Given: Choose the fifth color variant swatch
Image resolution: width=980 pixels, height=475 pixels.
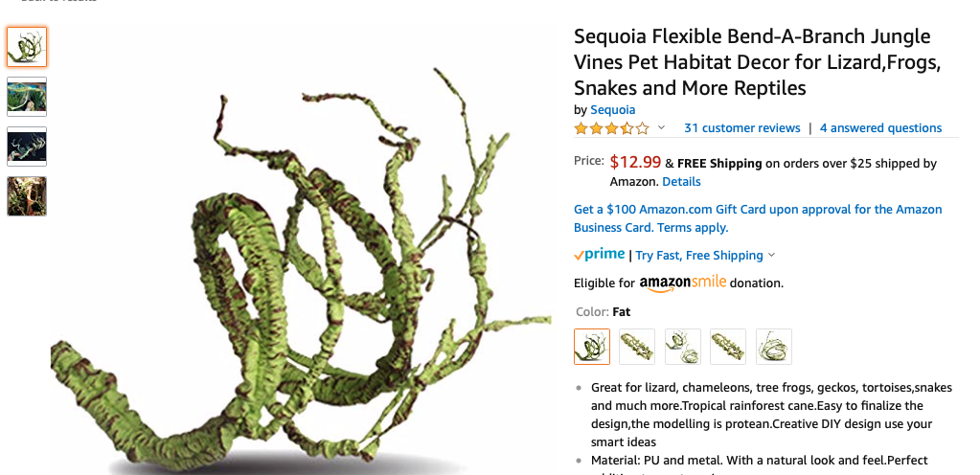Looking at the screenshot, I should pos(774,347).
